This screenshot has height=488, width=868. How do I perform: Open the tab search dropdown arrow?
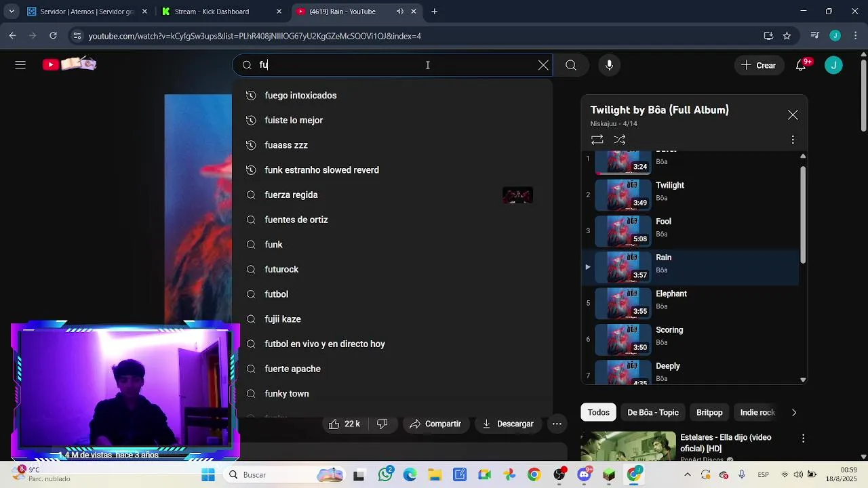pyautogui.click(x=11, y=12)
